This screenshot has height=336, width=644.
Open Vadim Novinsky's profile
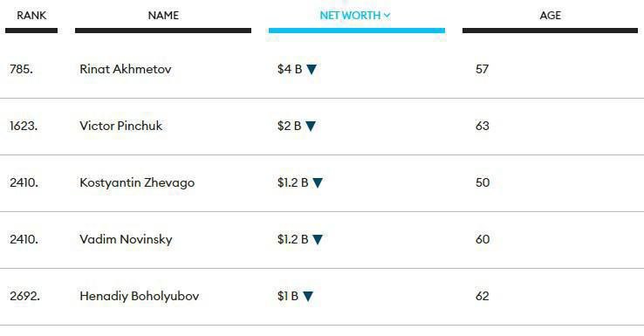126,239
